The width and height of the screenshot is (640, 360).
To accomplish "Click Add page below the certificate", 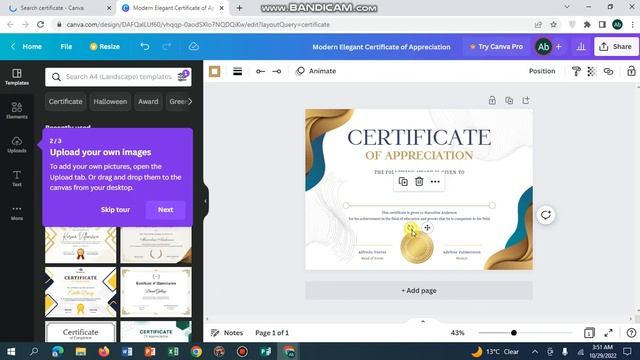I will [x=419, y=291].
